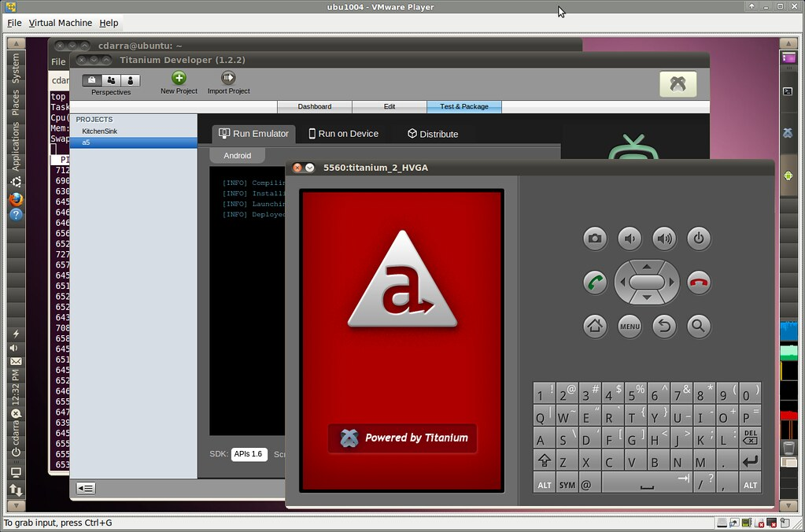Image resolution: width=805 pixels, height=532 pixels.
Task: Click the Import Project icon
Action: tap(228, 78)
